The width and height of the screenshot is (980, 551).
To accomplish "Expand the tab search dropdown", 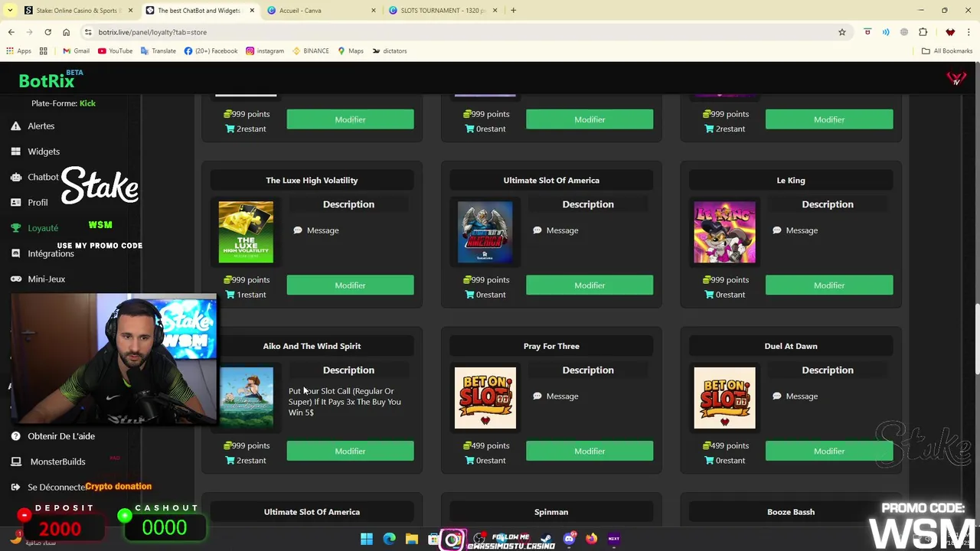I will point(10,11).
